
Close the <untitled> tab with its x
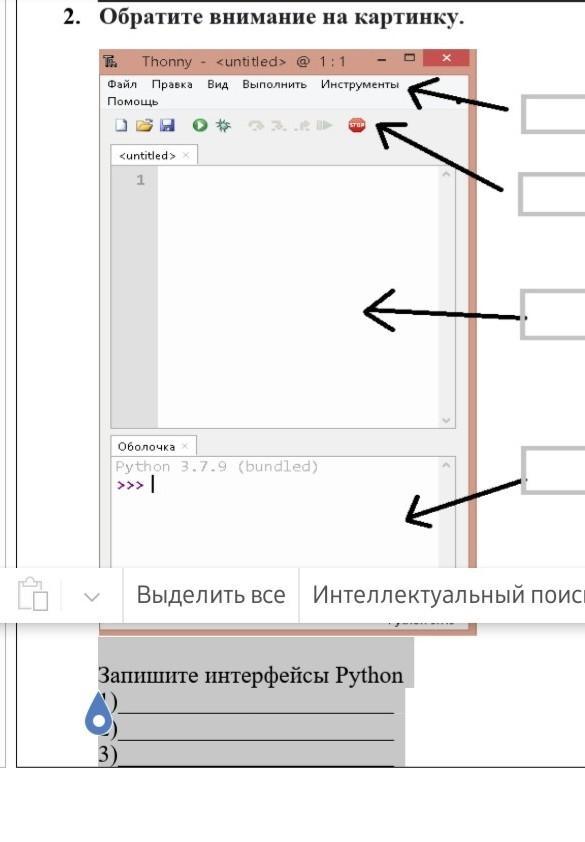186,155
